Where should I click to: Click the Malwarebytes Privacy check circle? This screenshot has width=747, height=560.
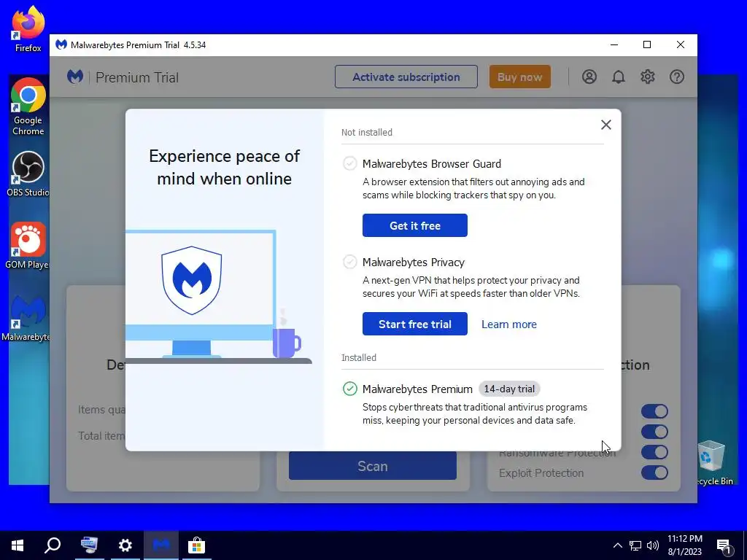coord(349,262)
